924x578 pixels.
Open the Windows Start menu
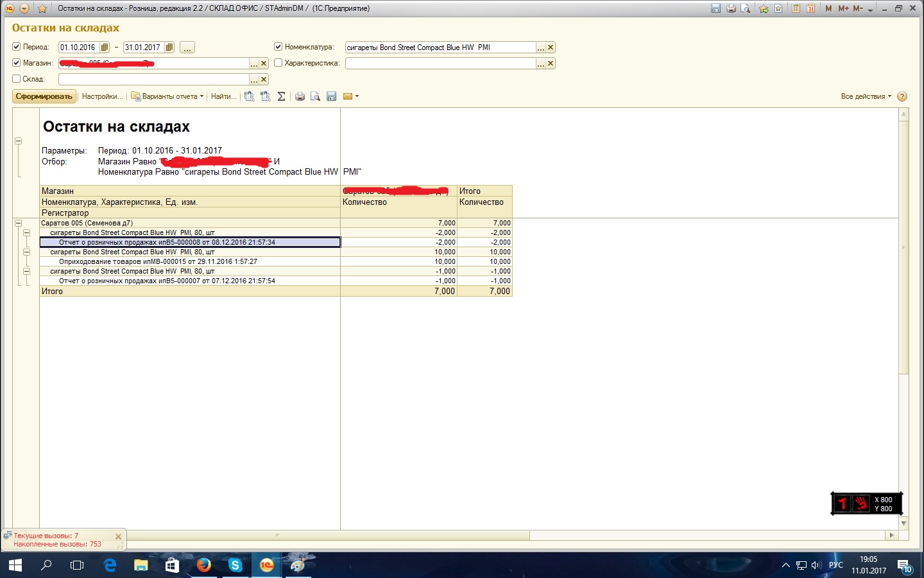pyautogui.click(x=15, y=565)
